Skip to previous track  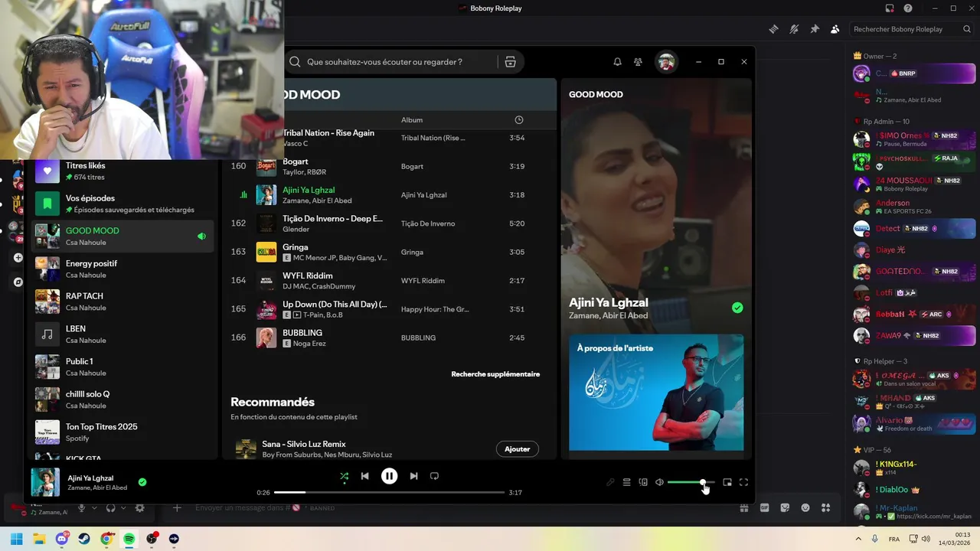coord(364,476)
